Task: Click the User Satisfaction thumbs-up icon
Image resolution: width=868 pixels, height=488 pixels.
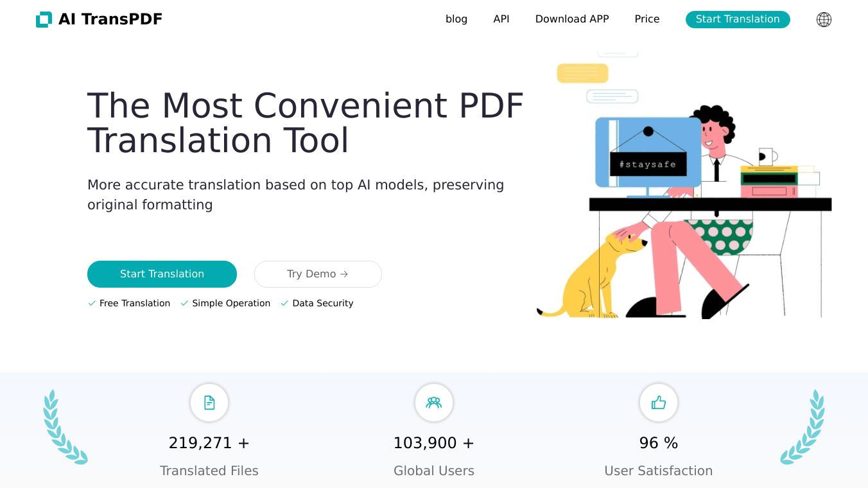Action: [659, 403]
